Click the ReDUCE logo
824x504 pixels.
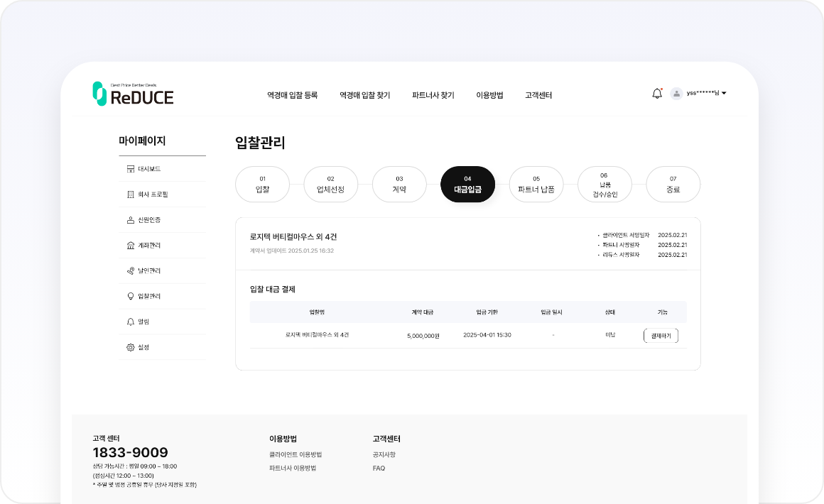pyautogui.click(x=133, y=94)
